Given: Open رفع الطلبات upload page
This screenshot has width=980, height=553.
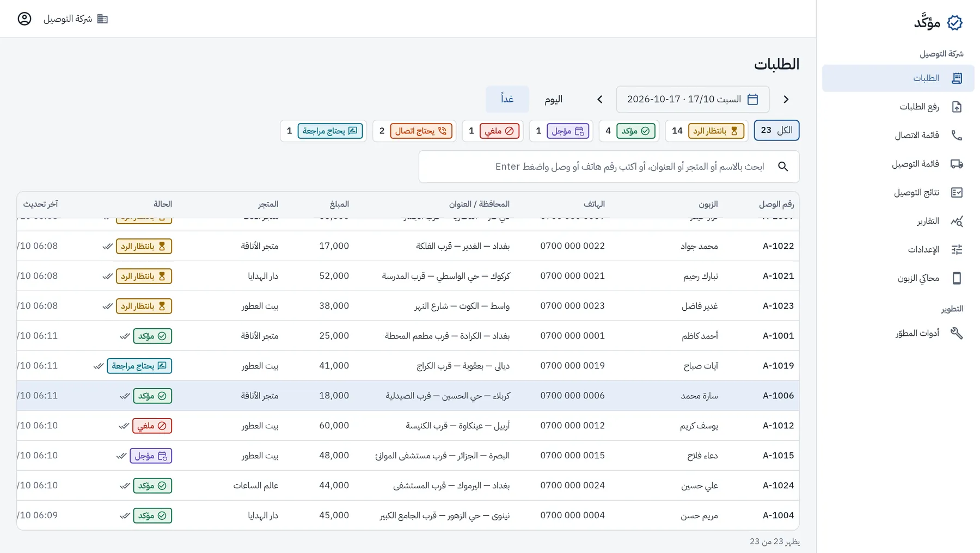Looking at the screenshot, I should click(x=898, y=107).
